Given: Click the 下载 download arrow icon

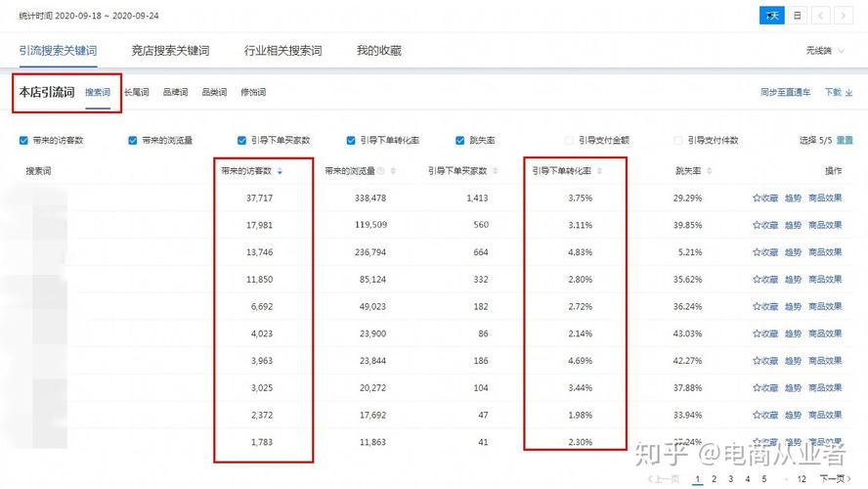Looking at the screenshot, I should pyautogui.click(x=848, y=93).
